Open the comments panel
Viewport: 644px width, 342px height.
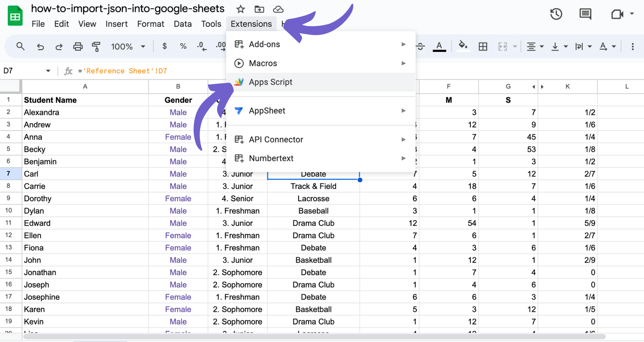585,14
